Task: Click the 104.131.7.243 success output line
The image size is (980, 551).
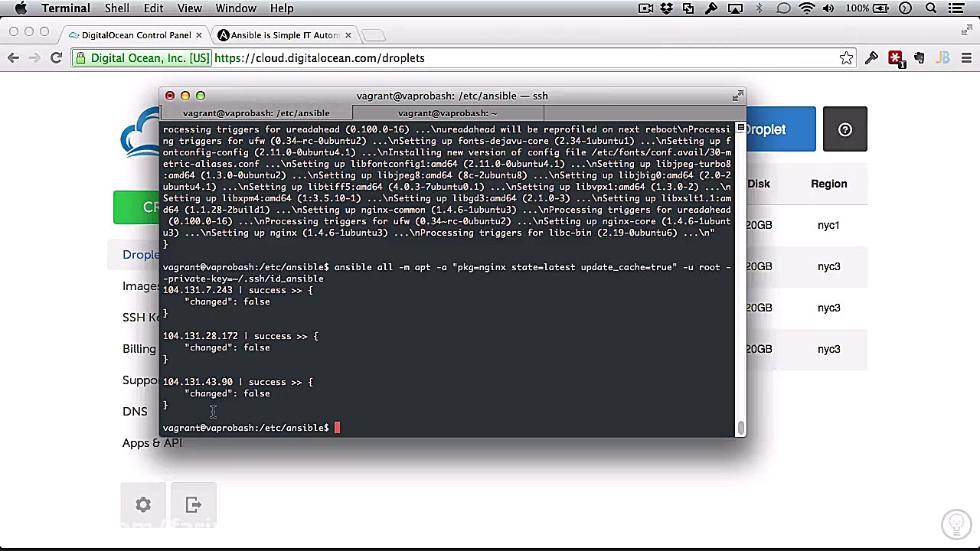Action: pyautogui.click(x=237, y=290)
